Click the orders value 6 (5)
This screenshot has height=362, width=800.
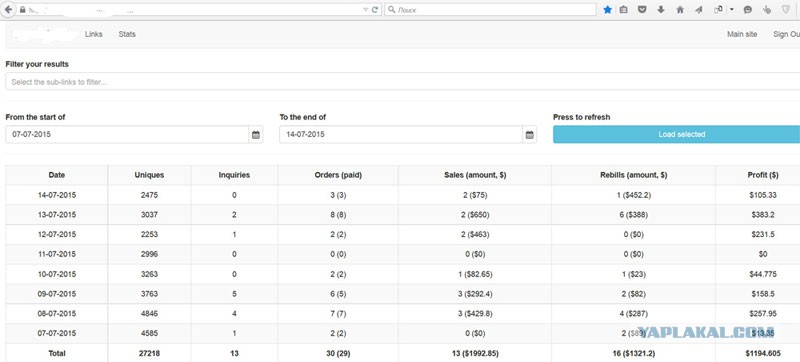[x=338, y=294]
